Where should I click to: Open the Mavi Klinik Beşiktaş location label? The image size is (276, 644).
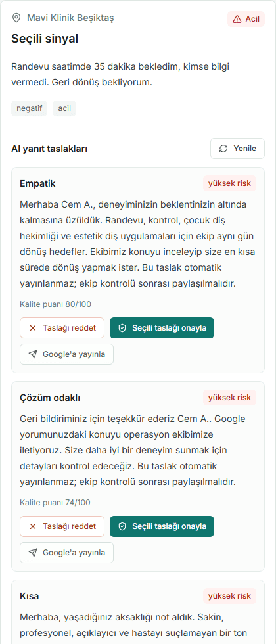pyautogui.click(x=70, y=18)
